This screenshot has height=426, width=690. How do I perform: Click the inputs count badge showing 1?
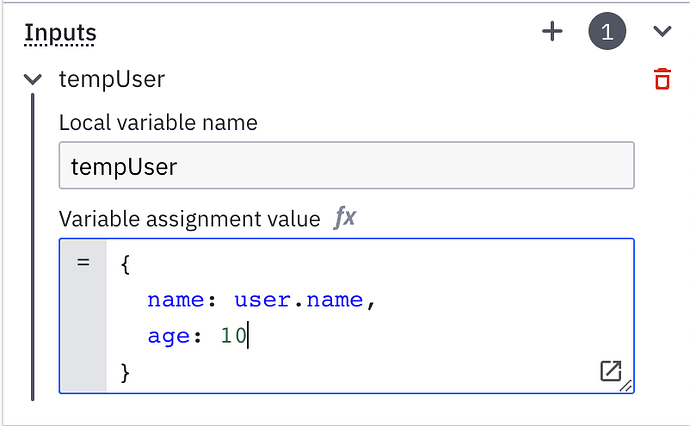pos(607,32)
